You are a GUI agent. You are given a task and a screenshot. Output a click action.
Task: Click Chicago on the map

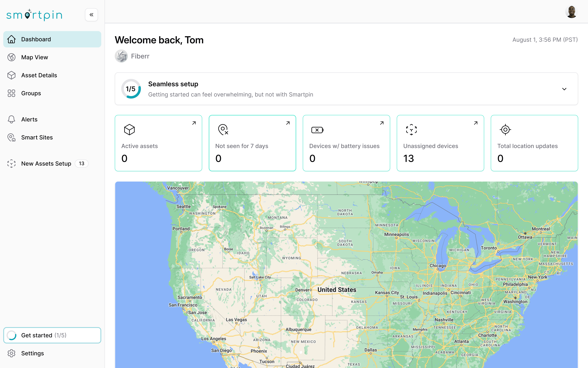[x=438, y=266]
